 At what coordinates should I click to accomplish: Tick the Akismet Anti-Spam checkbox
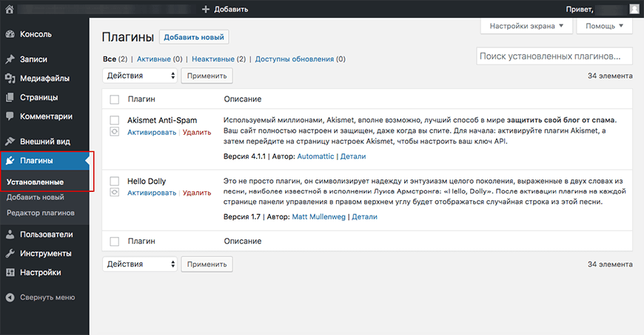(x=115, y=120)
